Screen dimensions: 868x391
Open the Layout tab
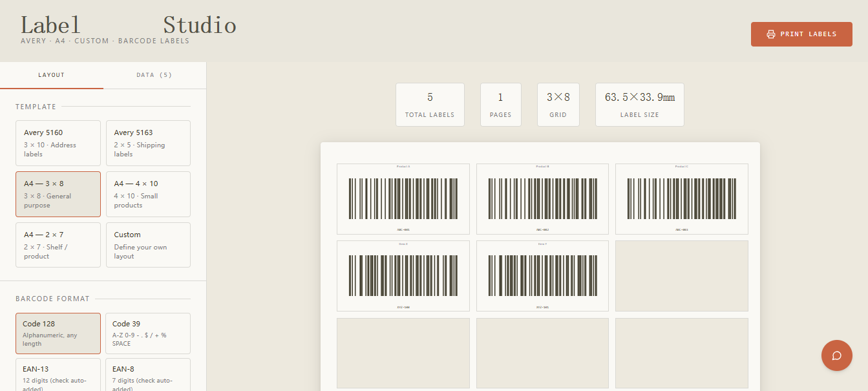(x=52, y=75)
